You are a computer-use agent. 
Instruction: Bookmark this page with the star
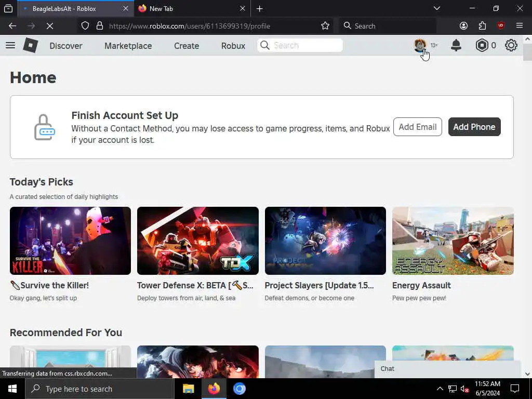click(x=325, y=26)
